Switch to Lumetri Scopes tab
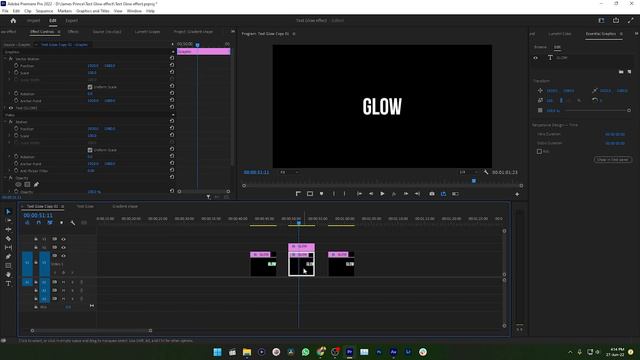The image size is (640, 360). [x=147, y=31]
